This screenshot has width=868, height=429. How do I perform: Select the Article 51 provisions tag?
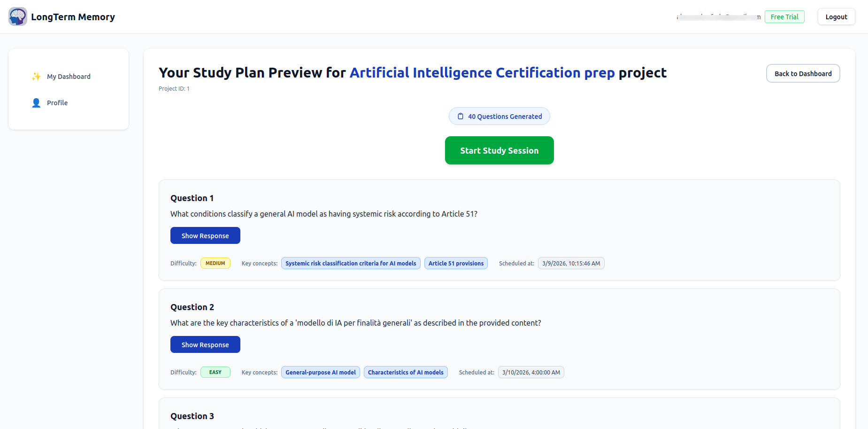click(x=456, y=264)
